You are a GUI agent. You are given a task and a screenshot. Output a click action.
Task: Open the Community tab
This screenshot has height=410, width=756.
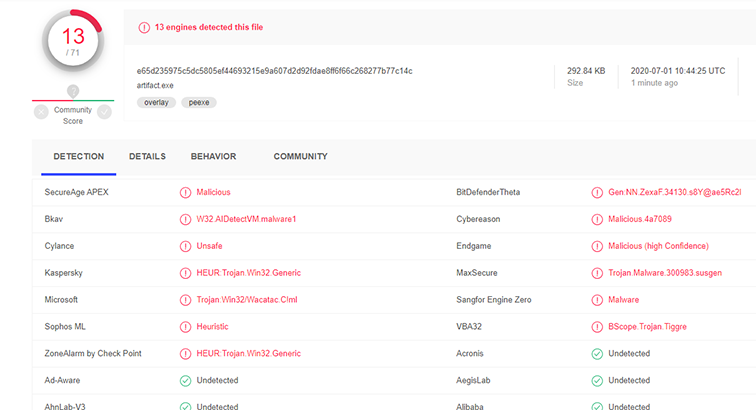(x=300, y=156)
